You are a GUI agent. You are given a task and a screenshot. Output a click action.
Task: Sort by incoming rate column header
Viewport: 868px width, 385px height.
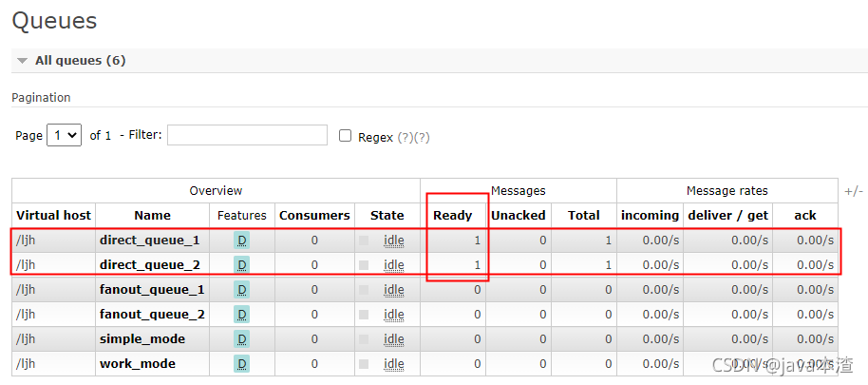650,216
